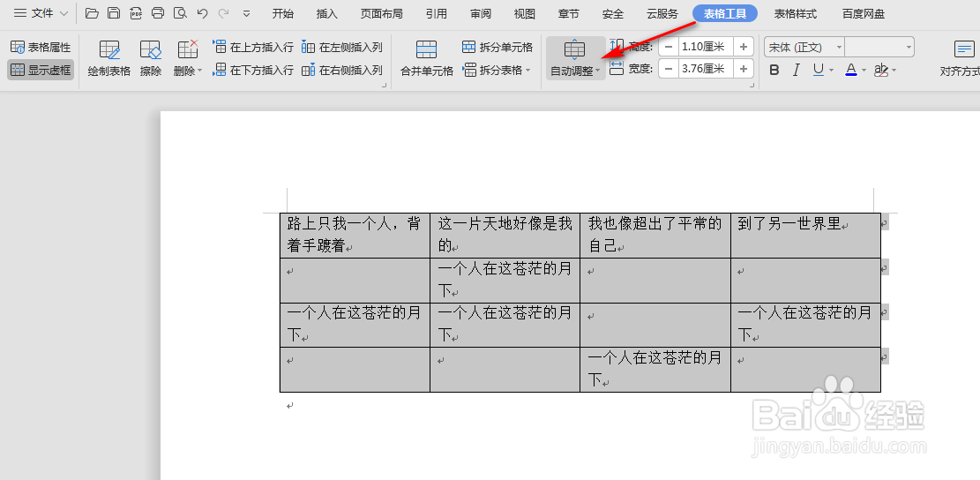Open the 页面布局 tab
Viewport: 980px width, 480px height.
click(x=381, y=14)
